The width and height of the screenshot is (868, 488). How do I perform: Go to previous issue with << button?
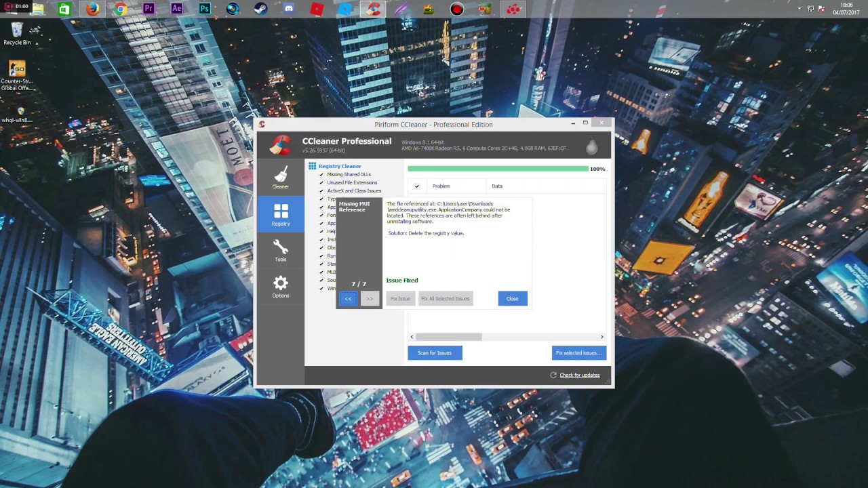click(x=349, y=298)
